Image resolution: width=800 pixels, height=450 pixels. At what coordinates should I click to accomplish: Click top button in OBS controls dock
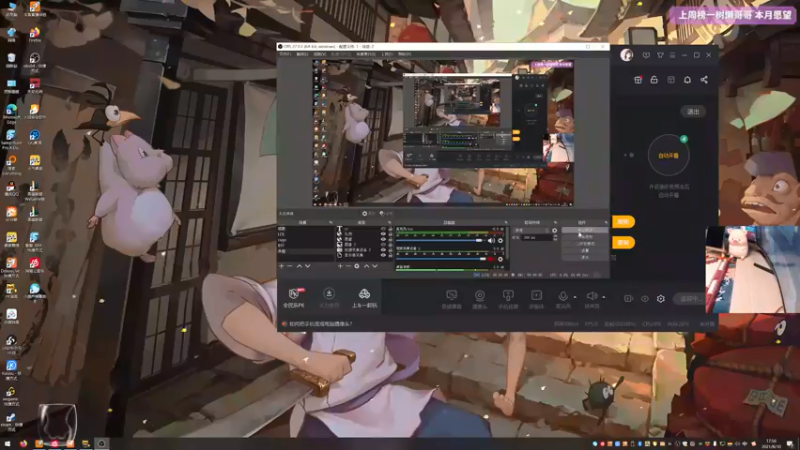tap(585, 230)
